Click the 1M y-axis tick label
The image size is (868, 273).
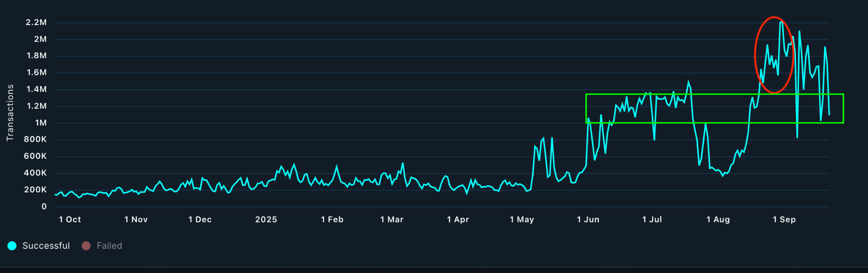tap(41, 123)
